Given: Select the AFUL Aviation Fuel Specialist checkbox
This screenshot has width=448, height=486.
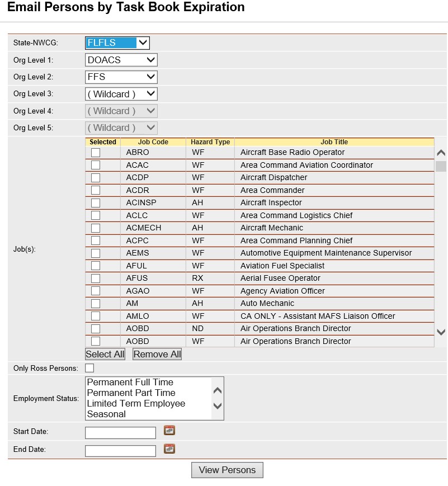Looking at the screenshot, I should pos(96,266).
